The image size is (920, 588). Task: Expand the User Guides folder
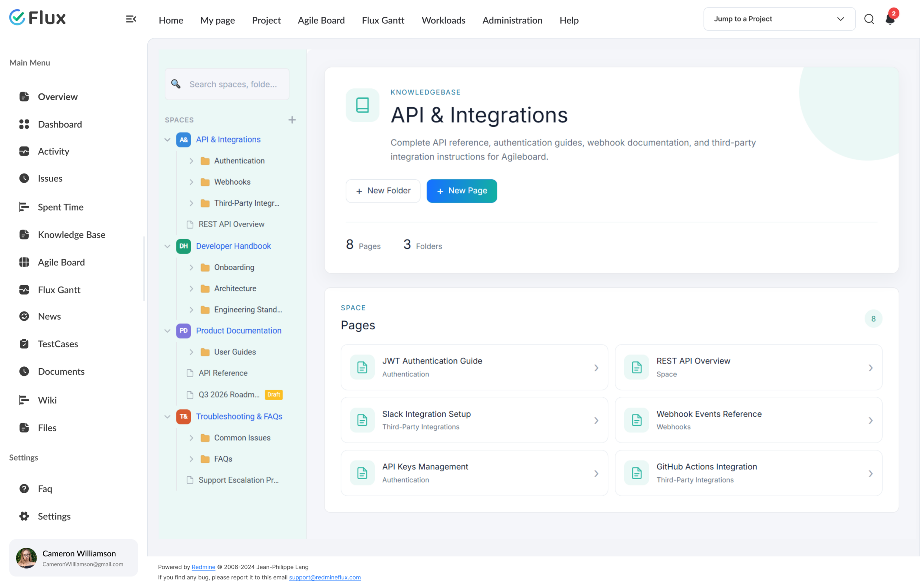click(192, 352)
